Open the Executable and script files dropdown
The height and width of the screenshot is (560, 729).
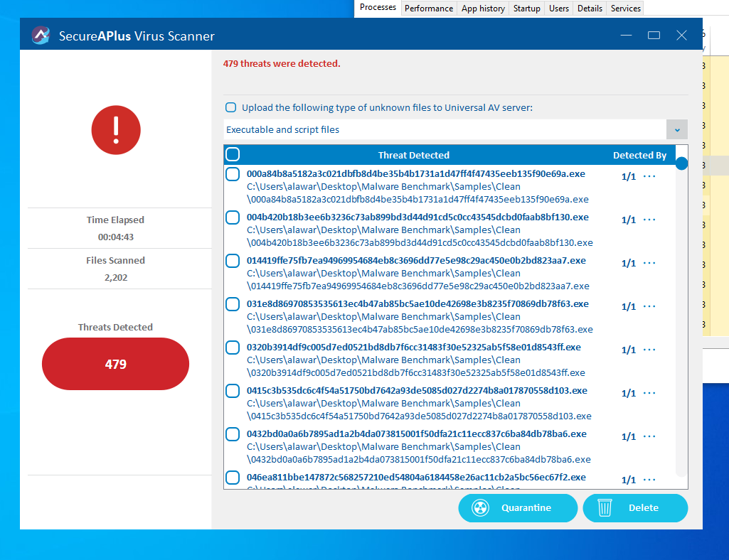click(677, 129)
